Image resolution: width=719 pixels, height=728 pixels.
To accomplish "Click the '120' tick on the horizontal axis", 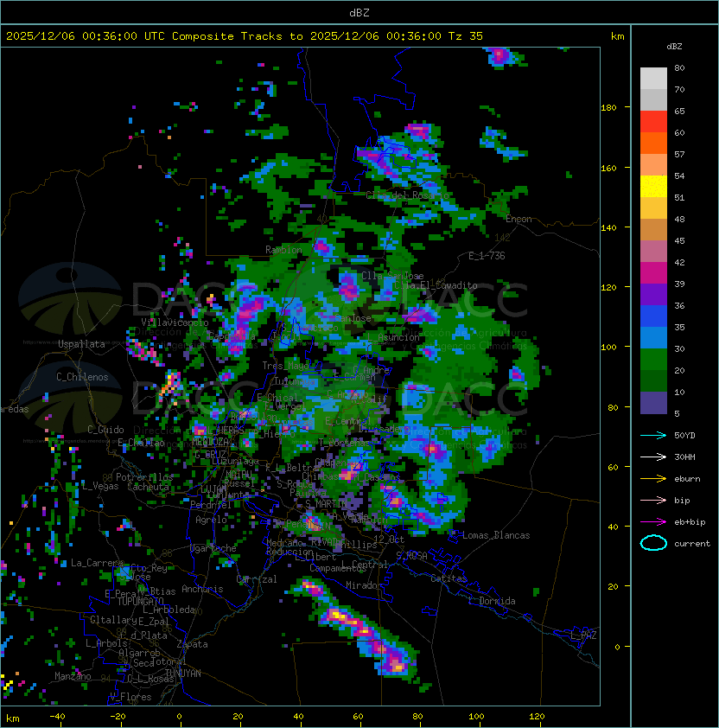I will pyautogui.click(x=537, y=717).
